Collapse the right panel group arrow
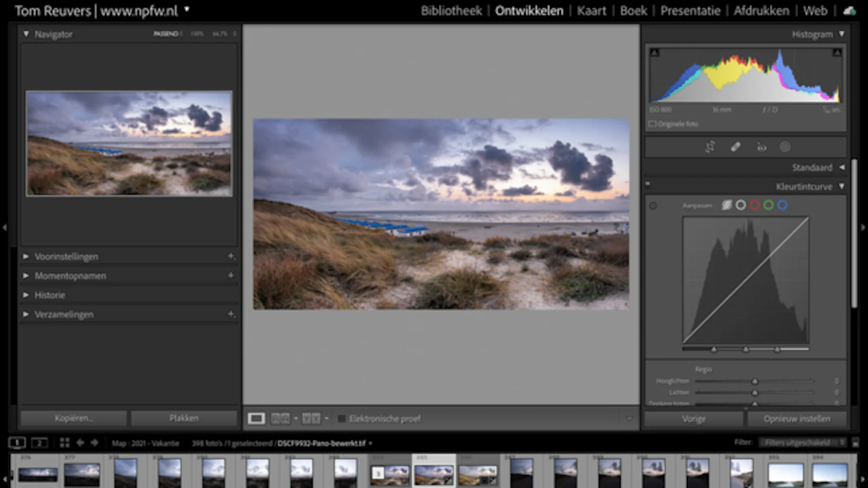Image resolution: width=868 pixels, height=488 pixels. click(x=863, y=228)
